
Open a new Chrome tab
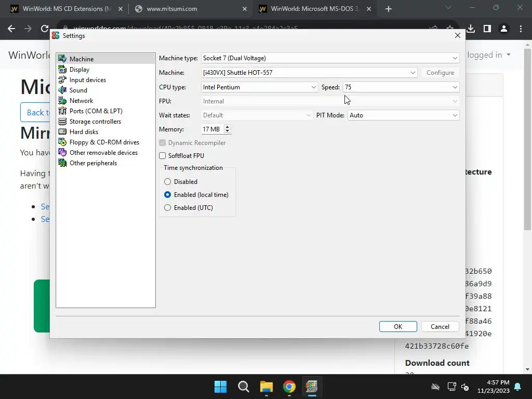click(389, 9)
